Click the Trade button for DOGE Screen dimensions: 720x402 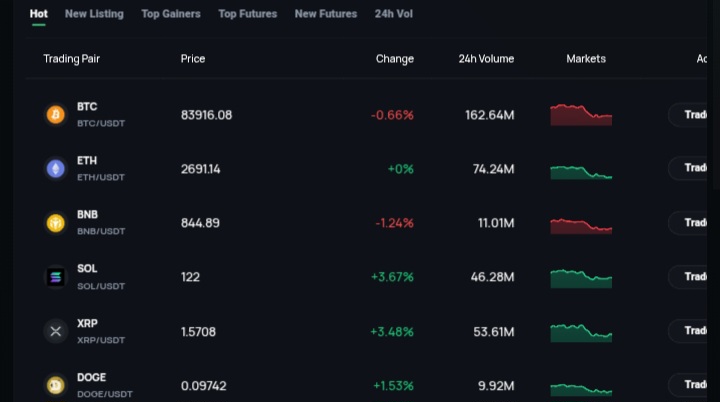click(x=688, y=385)
